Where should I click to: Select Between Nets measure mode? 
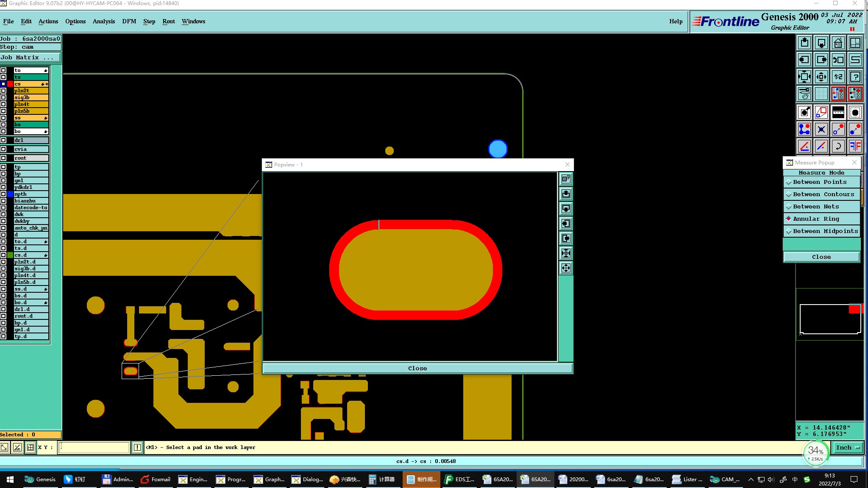pos(821,206)
